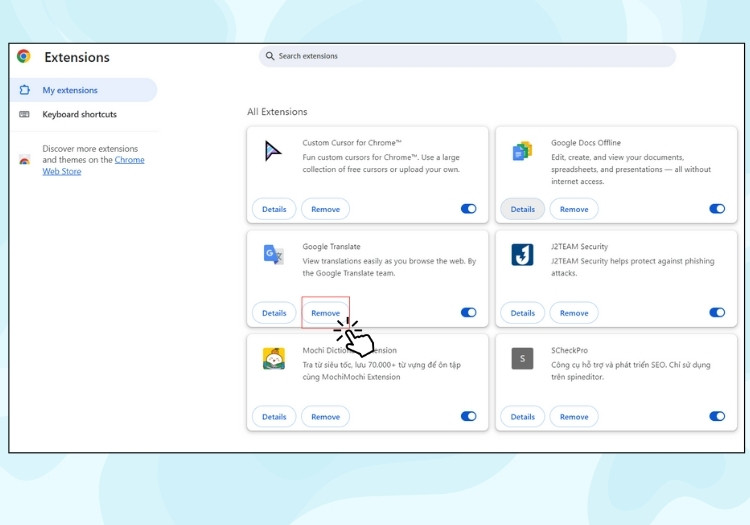Click the Chrome logo beside Extensions title
This screenshot has width=750, height=525.
click(23, 56)
